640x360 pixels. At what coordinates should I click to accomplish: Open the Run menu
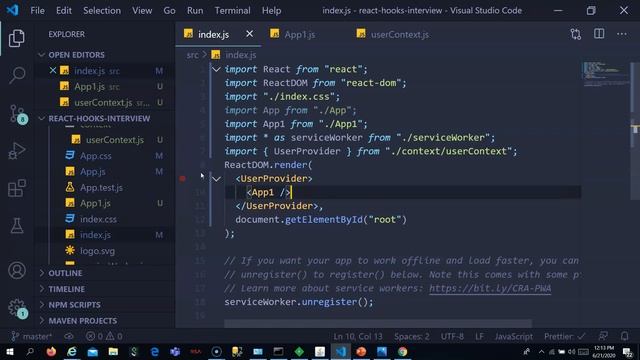(195, 11)
